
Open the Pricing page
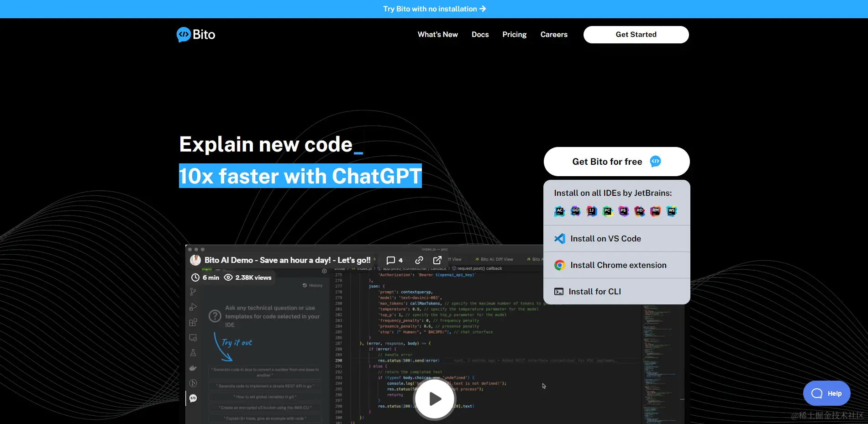point(514,35)
